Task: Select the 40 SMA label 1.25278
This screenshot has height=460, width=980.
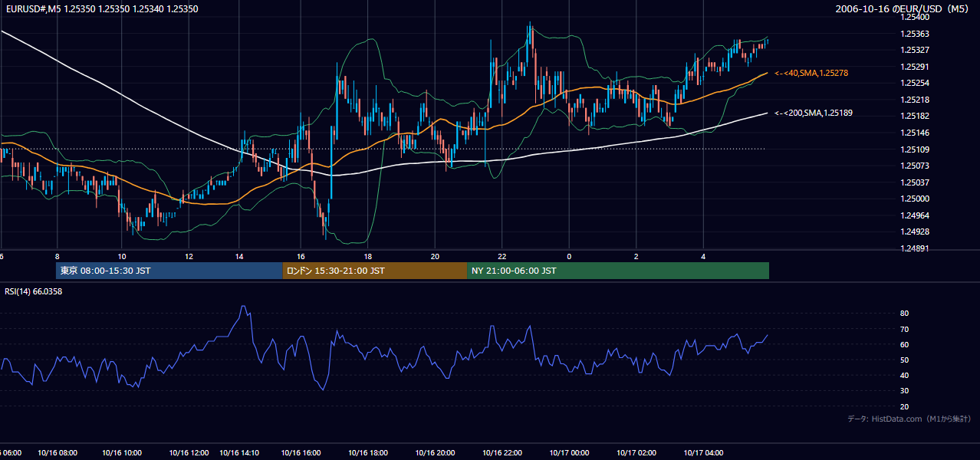Action: (811, 73)
